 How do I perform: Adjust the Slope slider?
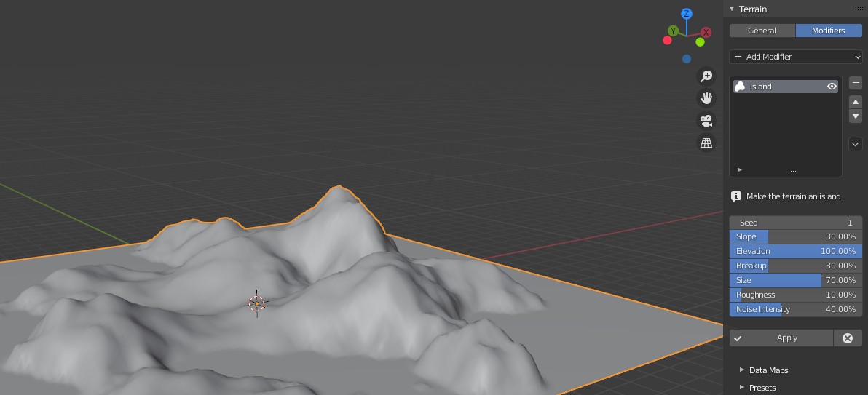point(795,236)
